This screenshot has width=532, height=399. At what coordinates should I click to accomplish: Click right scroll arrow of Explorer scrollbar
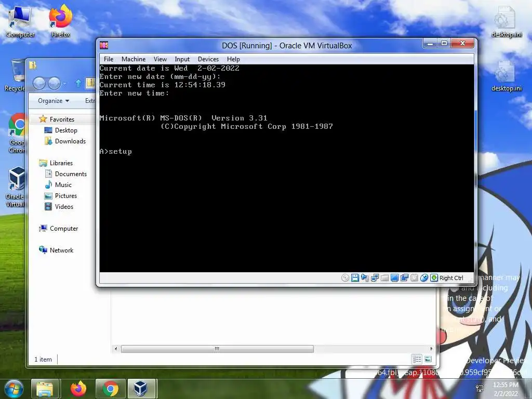(431, 349)
